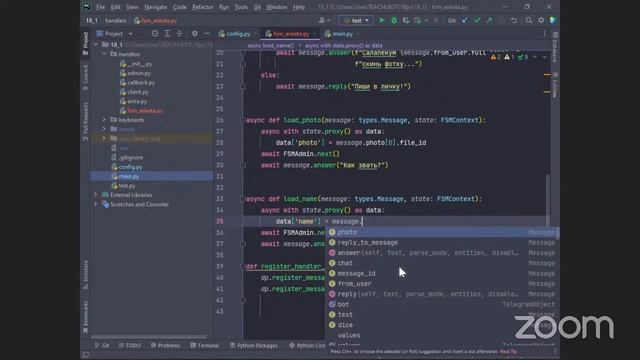This screenshot has height=360, width=640.
Task: Open the test run configuration dropdown
Action: point(356,20)
